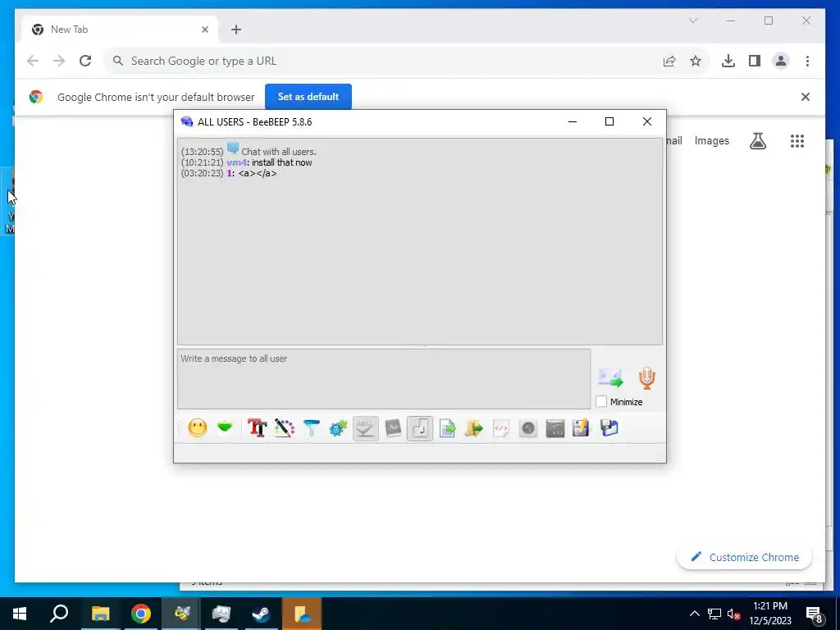Open the Images link on Google
Viewport: 840px width, 630px height.
tap(711, 141)
